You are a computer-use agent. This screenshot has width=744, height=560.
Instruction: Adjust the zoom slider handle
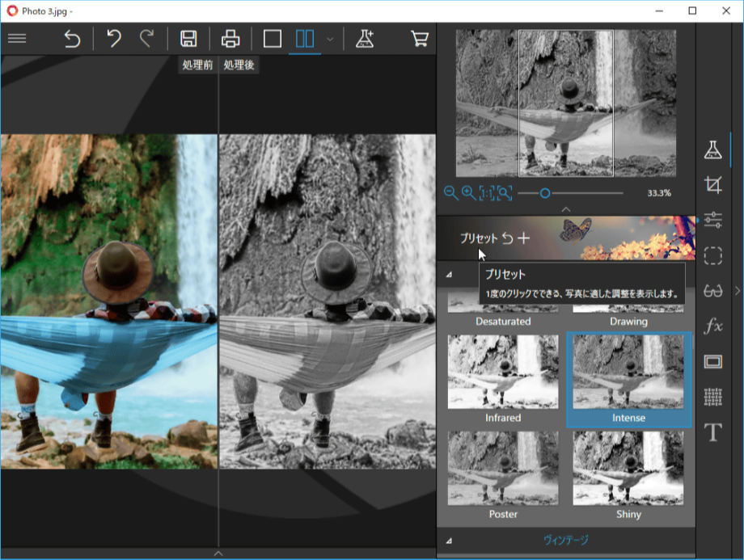(x=545, y=193)
